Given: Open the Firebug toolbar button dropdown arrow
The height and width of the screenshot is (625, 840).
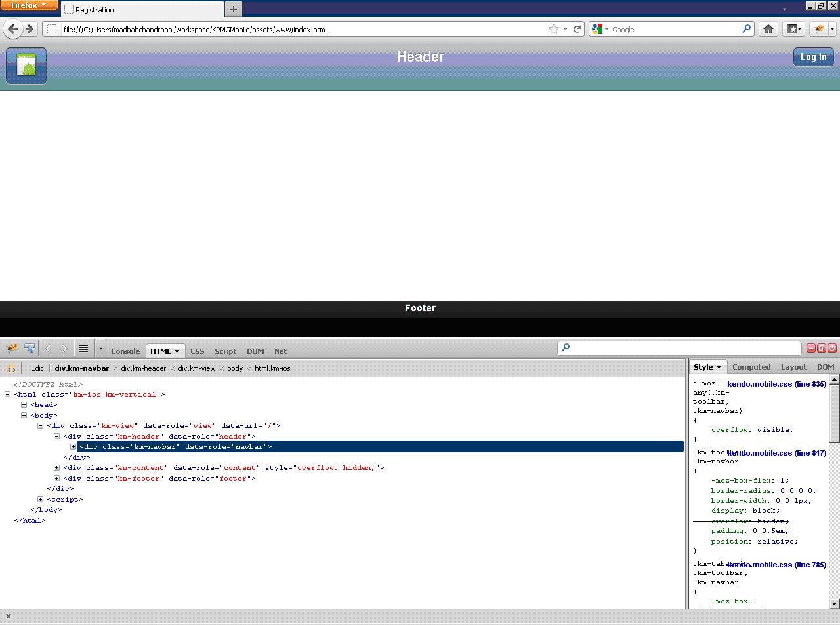Looking at the screenshot, I should [833, 29].
